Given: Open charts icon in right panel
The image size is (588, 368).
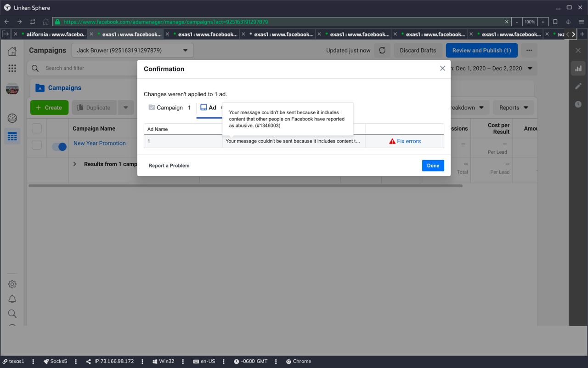Looking at the screenshot, I should pyautogui.click(x=578, y=69).
